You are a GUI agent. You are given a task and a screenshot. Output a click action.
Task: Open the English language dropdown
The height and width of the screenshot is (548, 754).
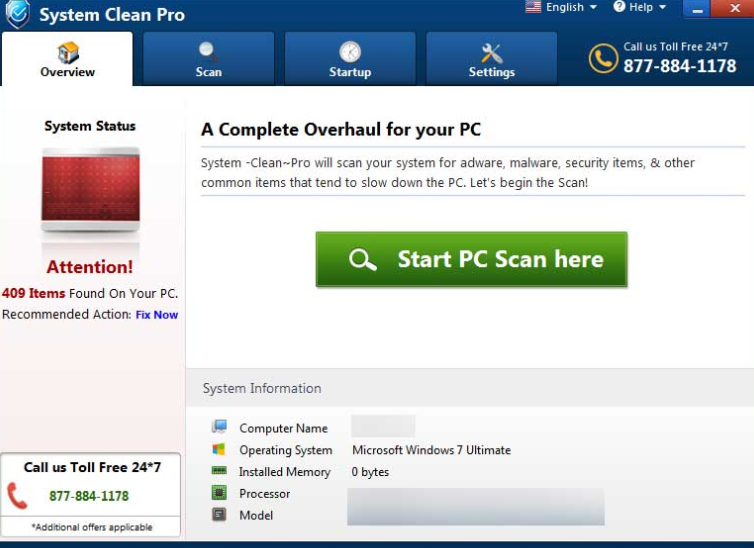pos(561,7)
